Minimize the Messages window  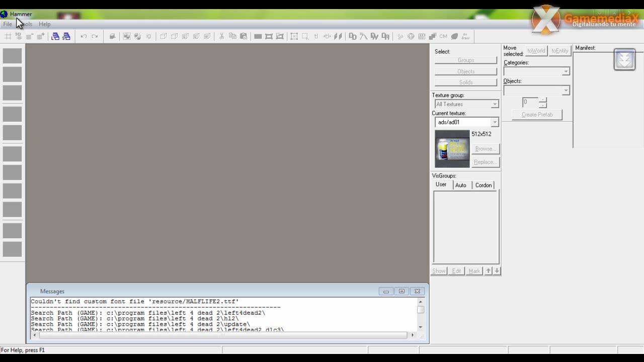(386, 291)
